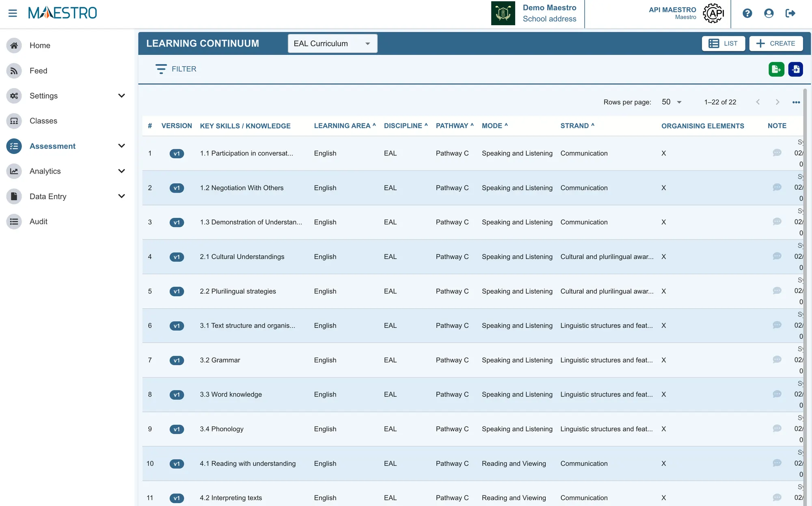This screenshot has width=812, height=506.
Task: Sort by DISCIPLINE column header
Action: point(406,126)
